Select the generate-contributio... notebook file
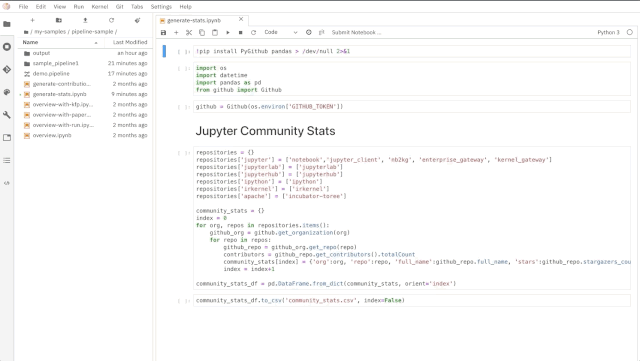The height and width of the screenshot is (361, 640). [x=85, y=84]
